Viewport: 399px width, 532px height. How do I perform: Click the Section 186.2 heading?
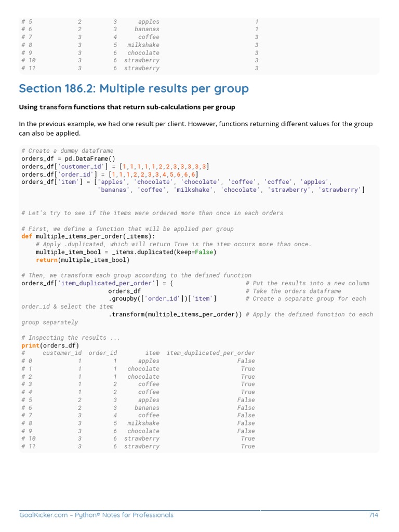point(134,88)
